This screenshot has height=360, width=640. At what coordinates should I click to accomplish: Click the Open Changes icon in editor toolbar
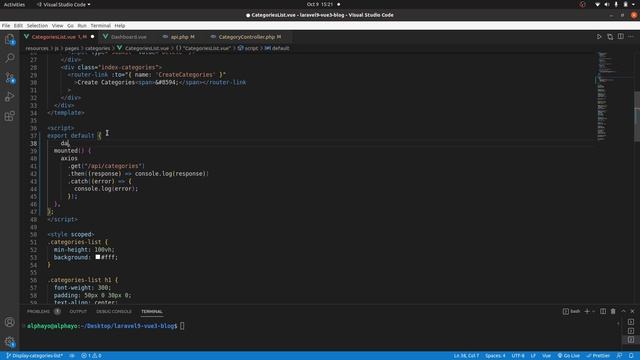(x=610, y=37)
